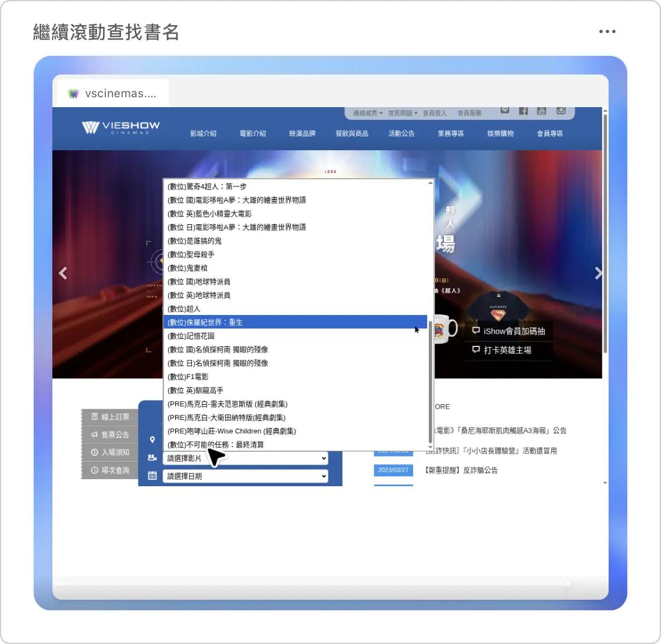Click 會員服務 link

tap(470, 113)
